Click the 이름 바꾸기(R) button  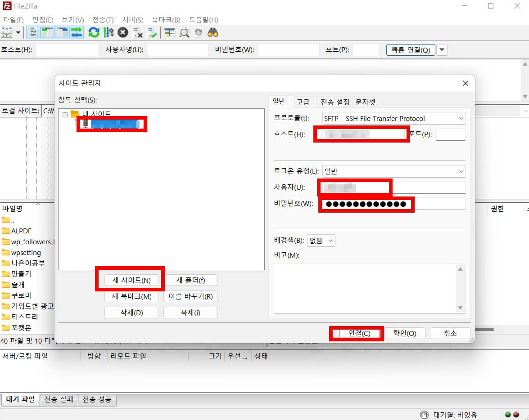click(190, 296)
